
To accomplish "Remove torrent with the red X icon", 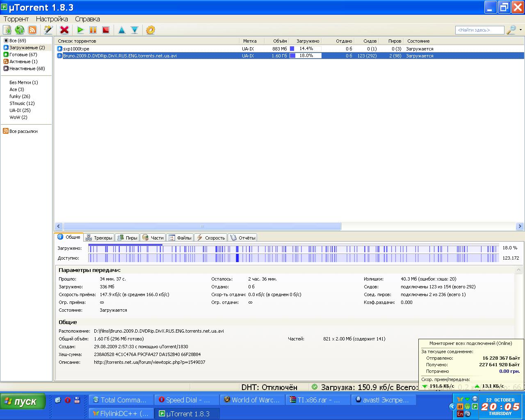I will click(64, 30).
